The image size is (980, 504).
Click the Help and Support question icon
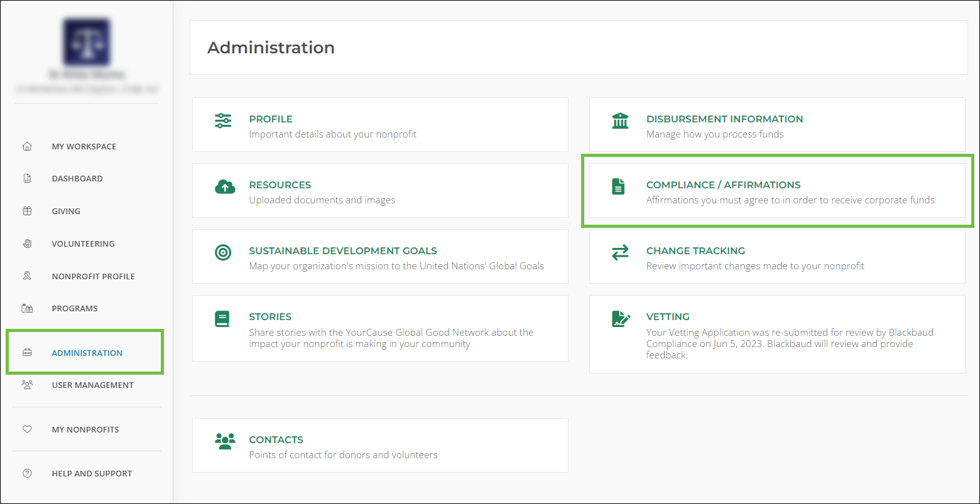pyautogui.click(x=27, y=473)
